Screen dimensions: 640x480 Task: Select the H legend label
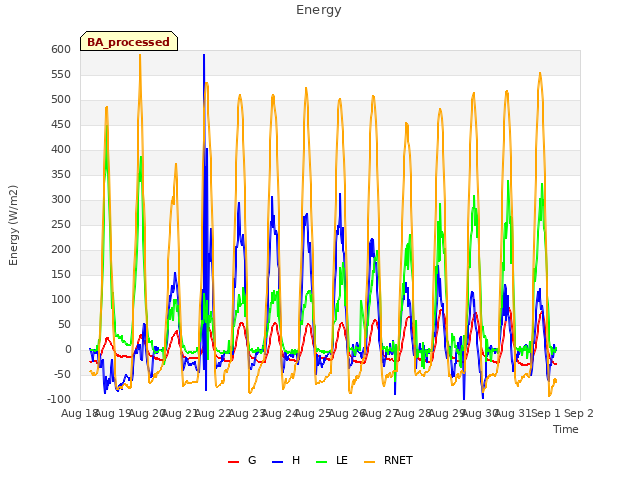[296, 460]
